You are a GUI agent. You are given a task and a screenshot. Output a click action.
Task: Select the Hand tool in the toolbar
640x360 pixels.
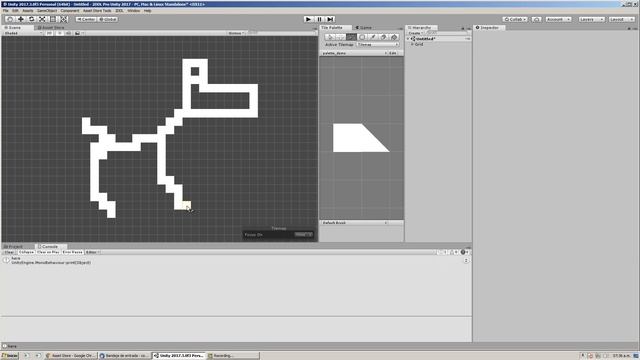pyautogui.click(x=10, y=19)
